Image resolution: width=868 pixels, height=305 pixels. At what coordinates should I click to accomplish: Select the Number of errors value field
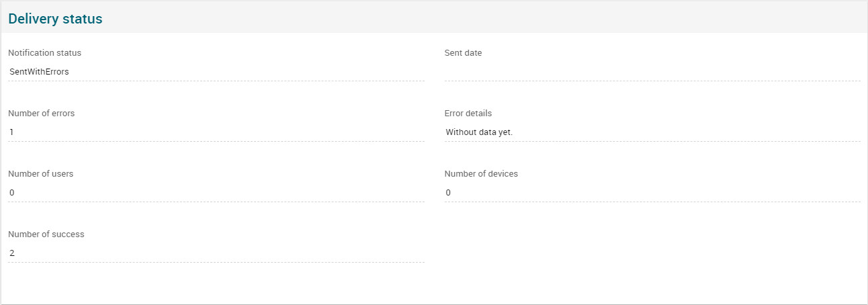215,132
